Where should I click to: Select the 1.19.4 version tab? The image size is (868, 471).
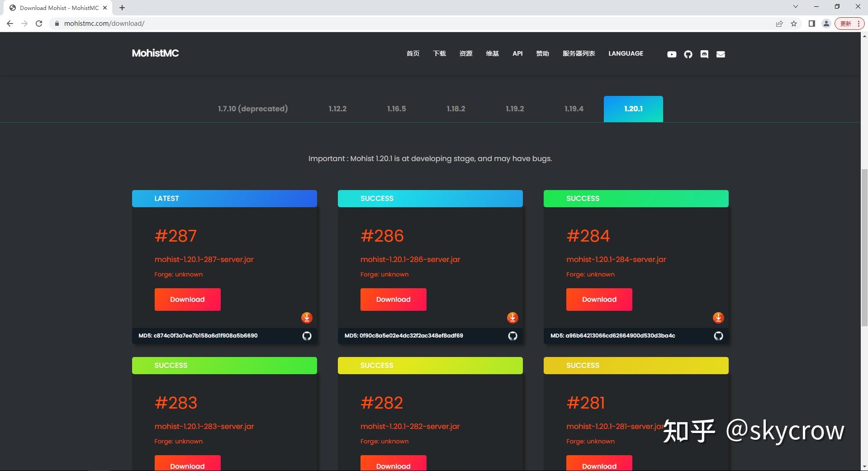574,109
